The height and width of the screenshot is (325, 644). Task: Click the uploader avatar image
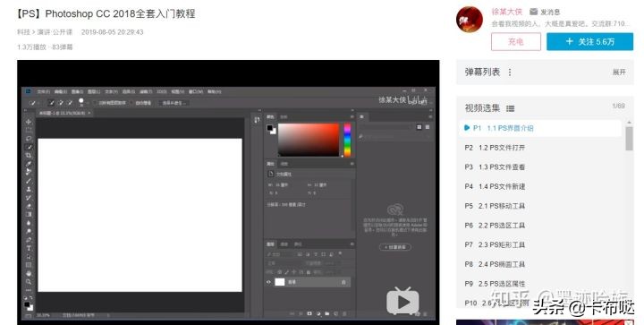[x=470, y=19]
